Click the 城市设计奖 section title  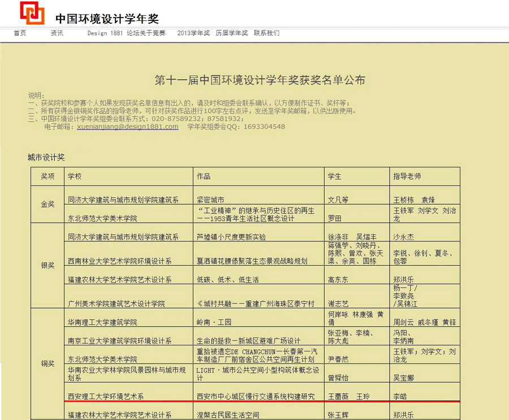click(46, 157)
